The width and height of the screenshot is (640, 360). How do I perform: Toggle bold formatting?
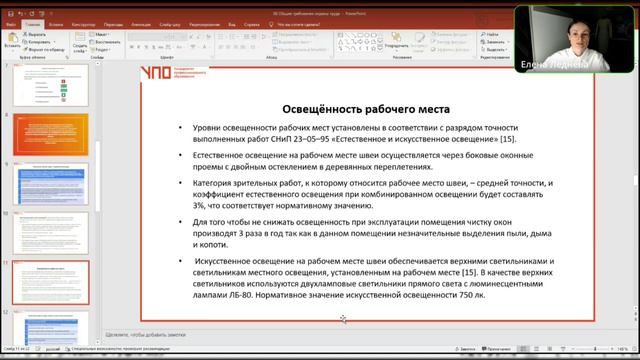[x=131, y=47]
